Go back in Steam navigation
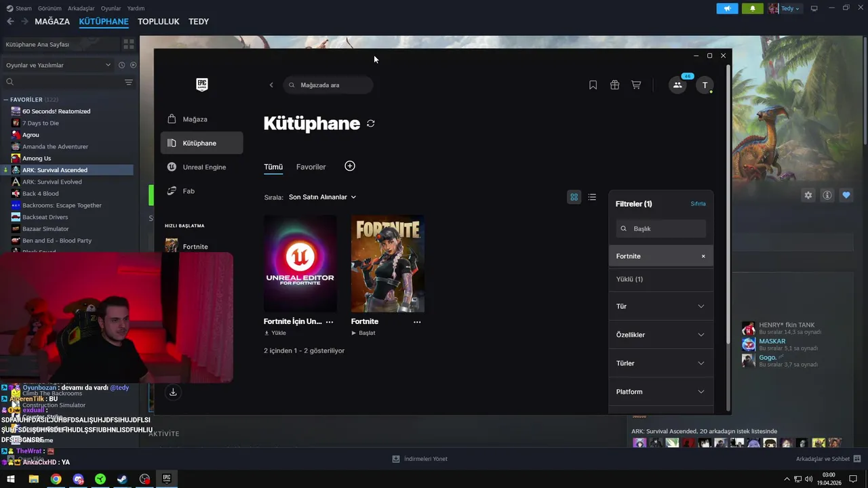868x488 pixels. (x=10, y=22)
